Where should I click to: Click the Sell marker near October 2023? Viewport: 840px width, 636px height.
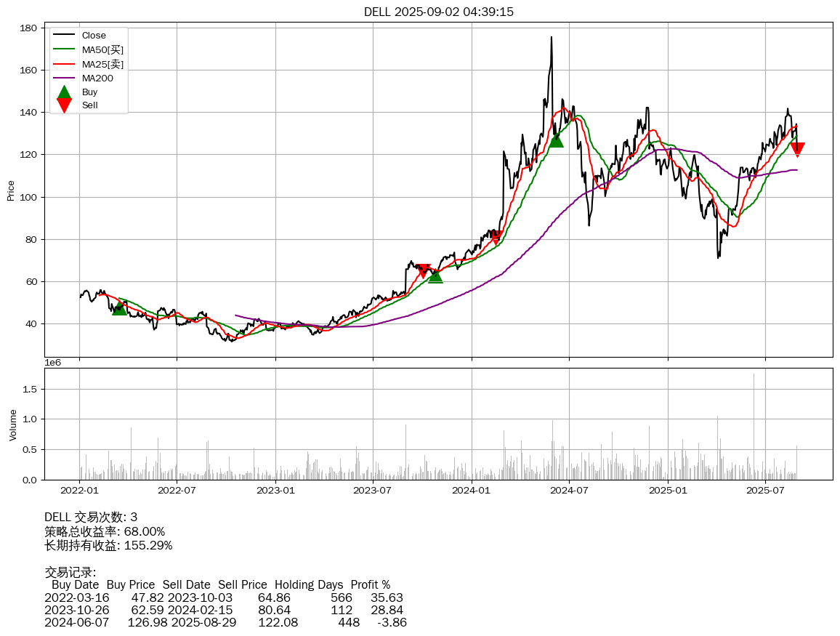(x=424, y=270)
